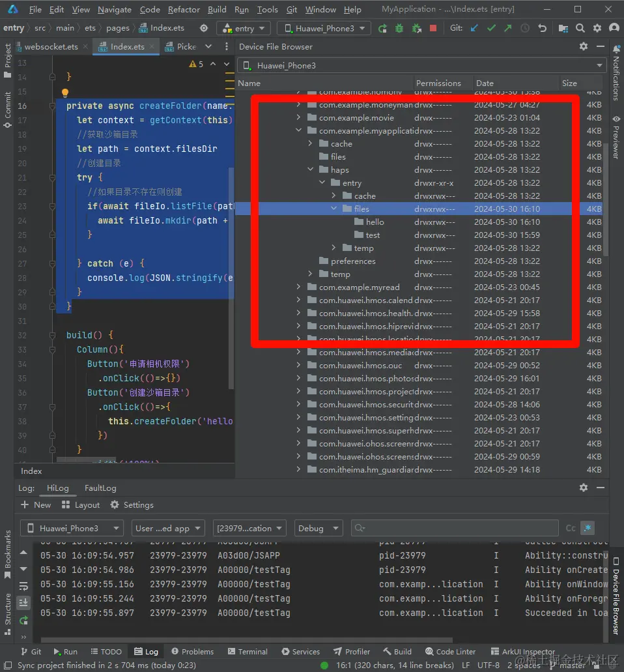The width and height of the screenshot is (624, 672).
Task: Click the editor tabs more-options icon
Action: (227, 46)
